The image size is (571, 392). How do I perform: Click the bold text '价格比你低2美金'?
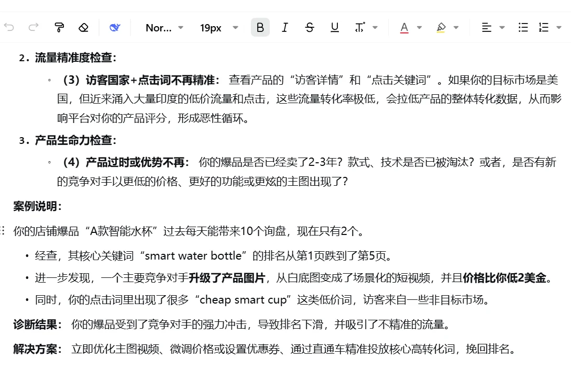coord(504,278)
